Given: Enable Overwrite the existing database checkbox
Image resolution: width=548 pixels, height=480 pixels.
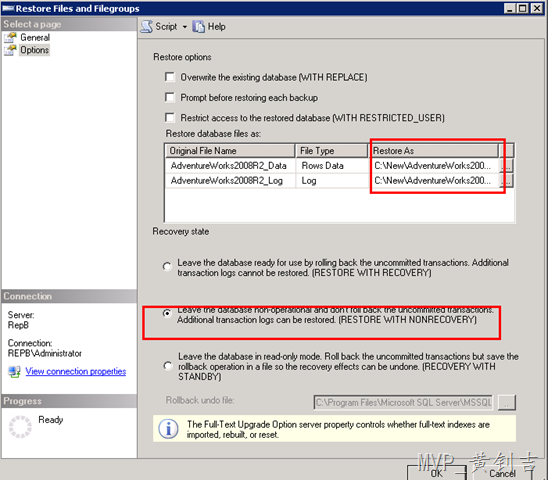Looking at the screenshot, I should (170, 77).
